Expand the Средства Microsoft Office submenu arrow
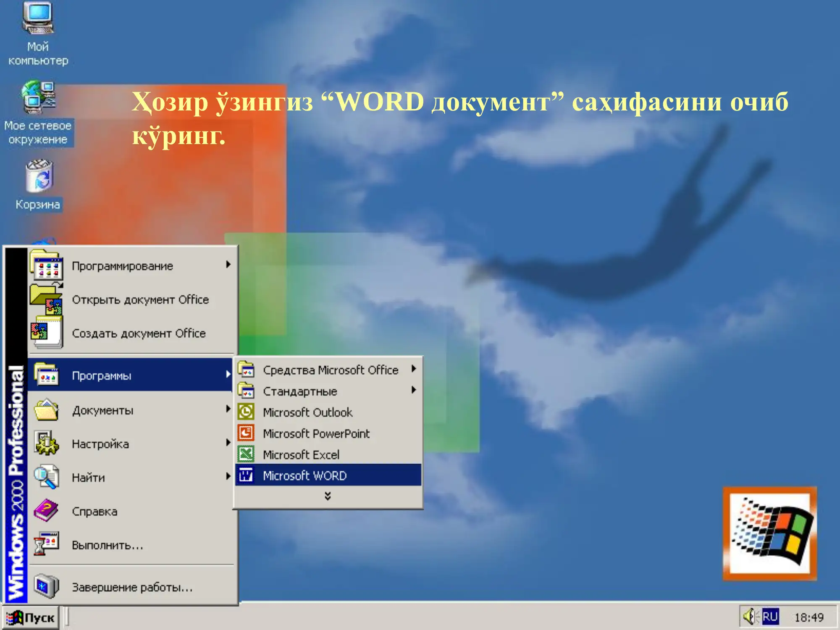This screenshot has height=630, width=840. click(x=414, y=369)
